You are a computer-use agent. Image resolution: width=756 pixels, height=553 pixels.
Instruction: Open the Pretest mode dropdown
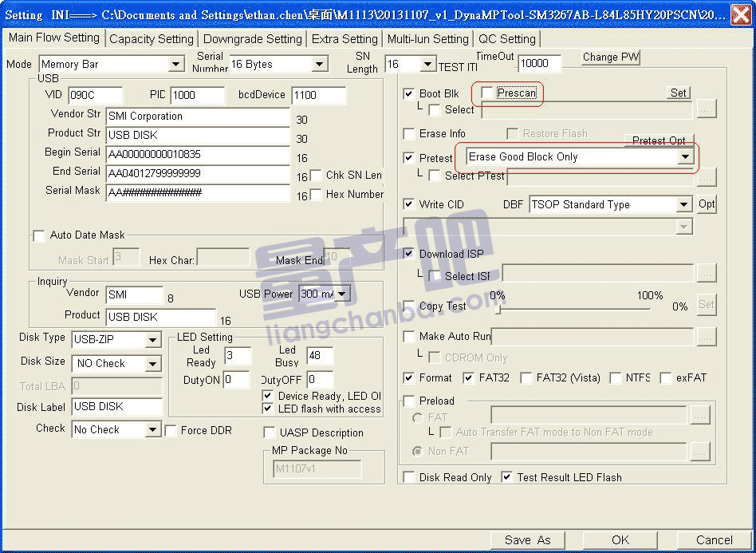(x=684, y=157)
